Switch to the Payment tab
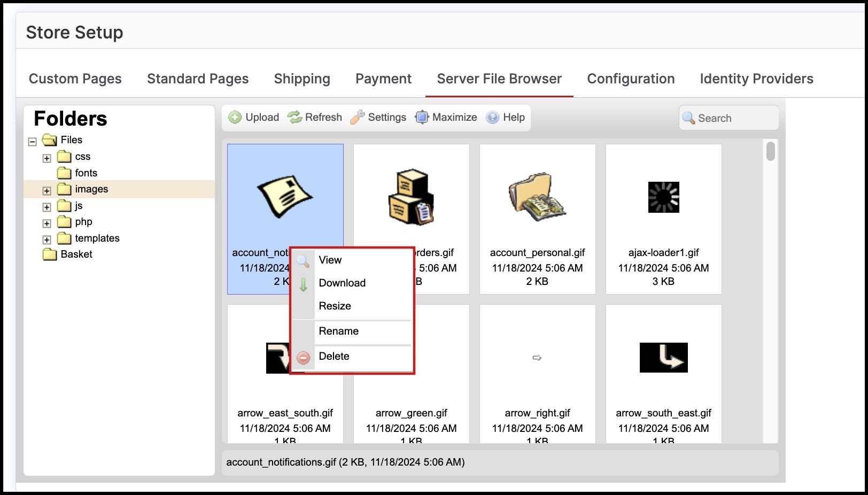The image size is (868, 495). pyautogui.click(x=383, y=79)
